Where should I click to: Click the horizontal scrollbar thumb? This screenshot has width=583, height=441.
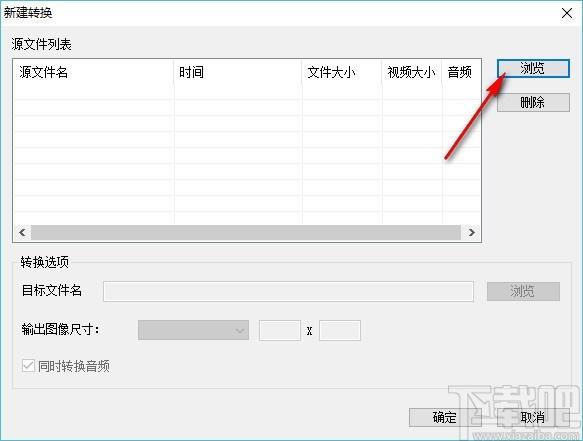coord(246,232)
